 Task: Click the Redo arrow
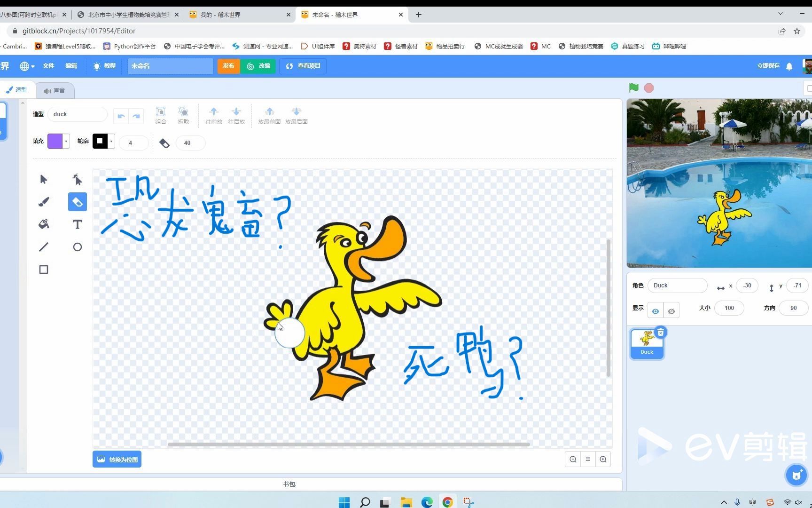(x=136, y=116)
